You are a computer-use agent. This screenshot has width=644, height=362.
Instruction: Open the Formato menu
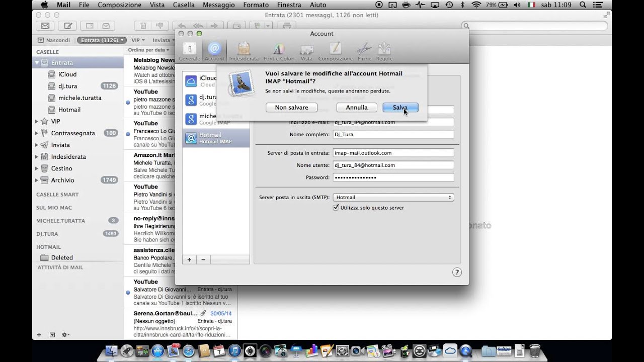256,5
